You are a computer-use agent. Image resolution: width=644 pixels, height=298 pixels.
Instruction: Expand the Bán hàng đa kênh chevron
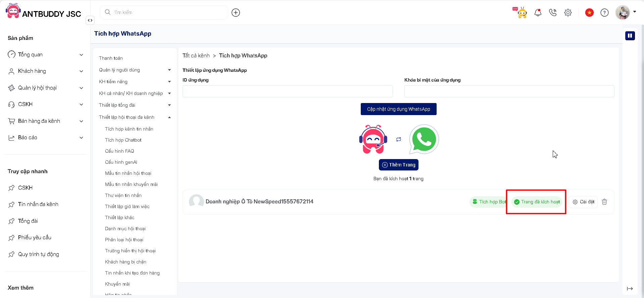[x=81, y=121]
